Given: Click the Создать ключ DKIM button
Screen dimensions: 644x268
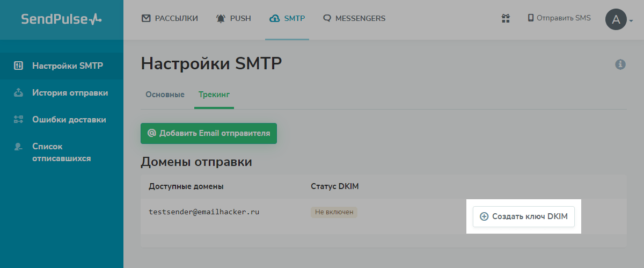Looking at the screenshot, I should (524, 216).
